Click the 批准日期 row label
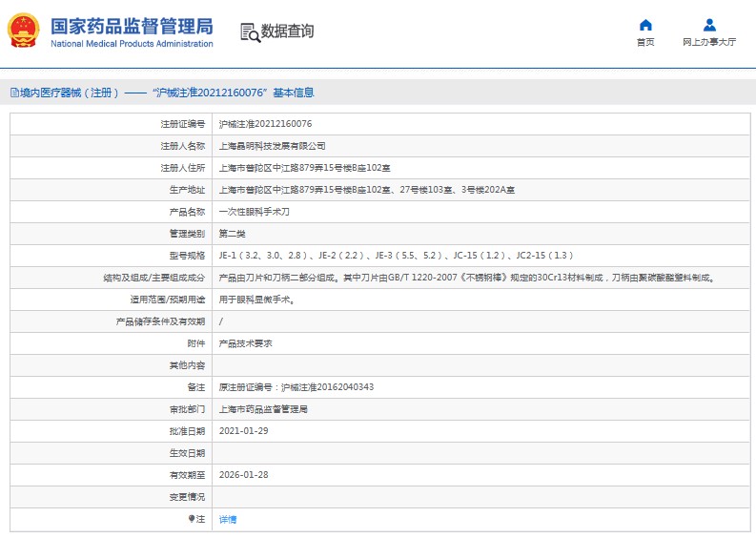This screenshot has width=756, height=538. click(x=187, y=431)
